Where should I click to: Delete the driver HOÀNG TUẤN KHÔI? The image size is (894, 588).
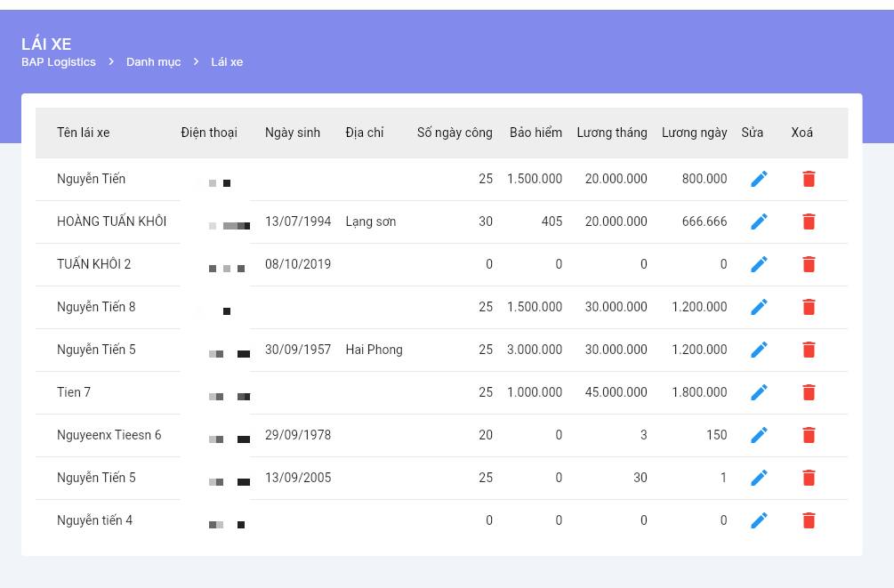[x=809, y=222]
